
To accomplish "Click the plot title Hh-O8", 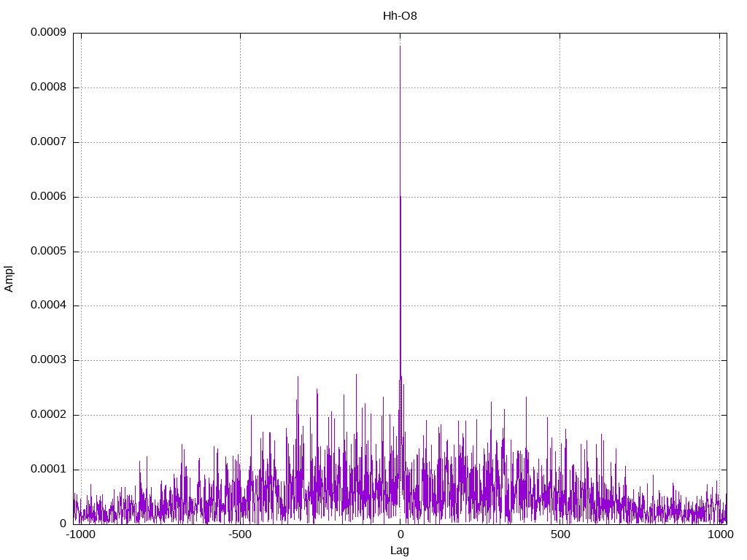I will [x=400, y=16].
